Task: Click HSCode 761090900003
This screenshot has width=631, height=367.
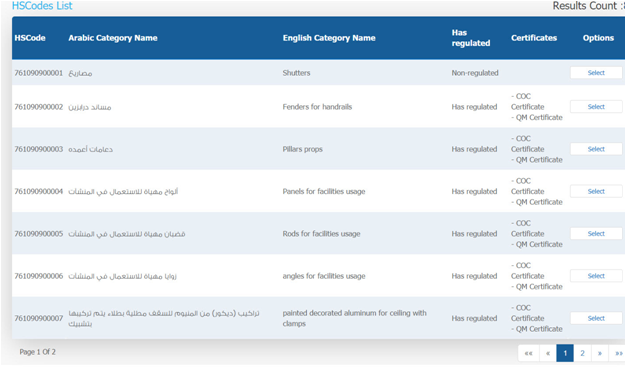Action: point(39,149)
